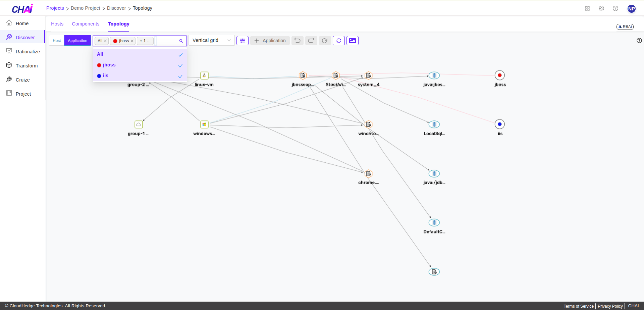This screenshot has width=644, height=310.
Task: Open the topology filter settings icon
Action: tap(242, 40)
